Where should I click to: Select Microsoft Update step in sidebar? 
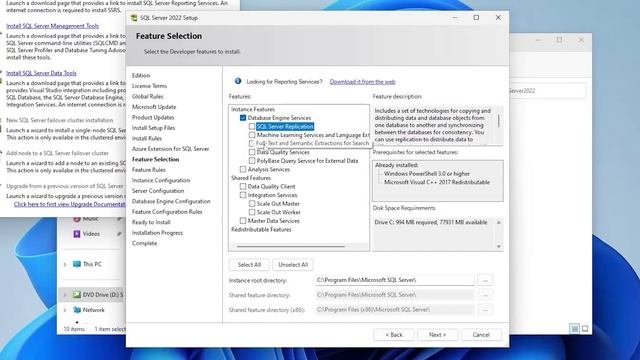pyautogui.click(x=154, y=107)
